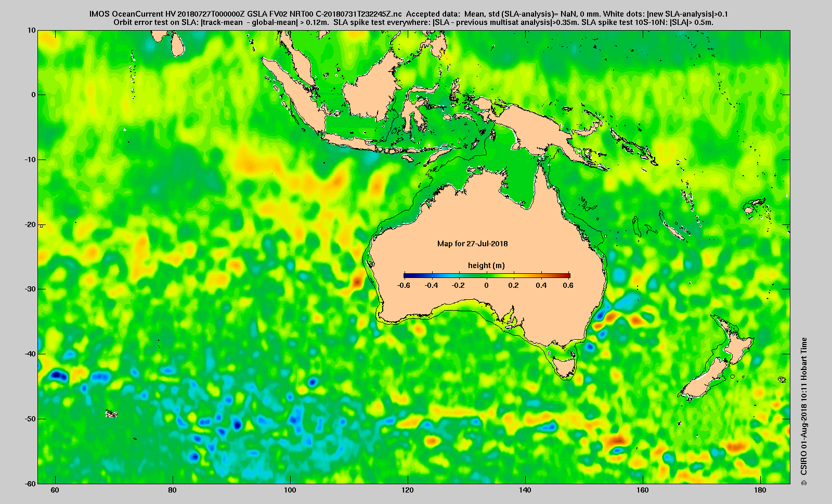Image resolution: width=832 pixels, height=504 pixels.
Task: Click the -0.4 colorbar tick label
Action: 431,285
